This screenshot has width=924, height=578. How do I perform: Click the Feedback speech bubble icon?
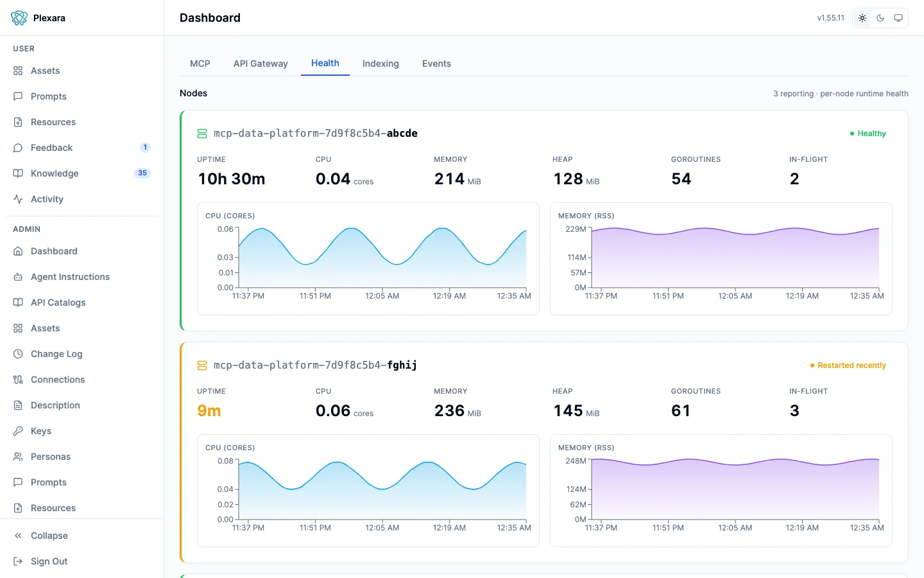18,148
